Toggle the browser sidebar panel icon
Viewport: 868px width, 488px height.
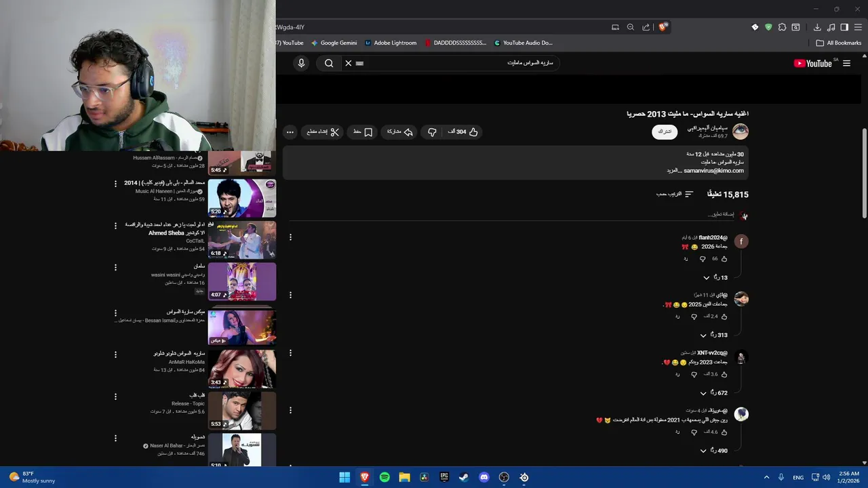pos(844,27)
